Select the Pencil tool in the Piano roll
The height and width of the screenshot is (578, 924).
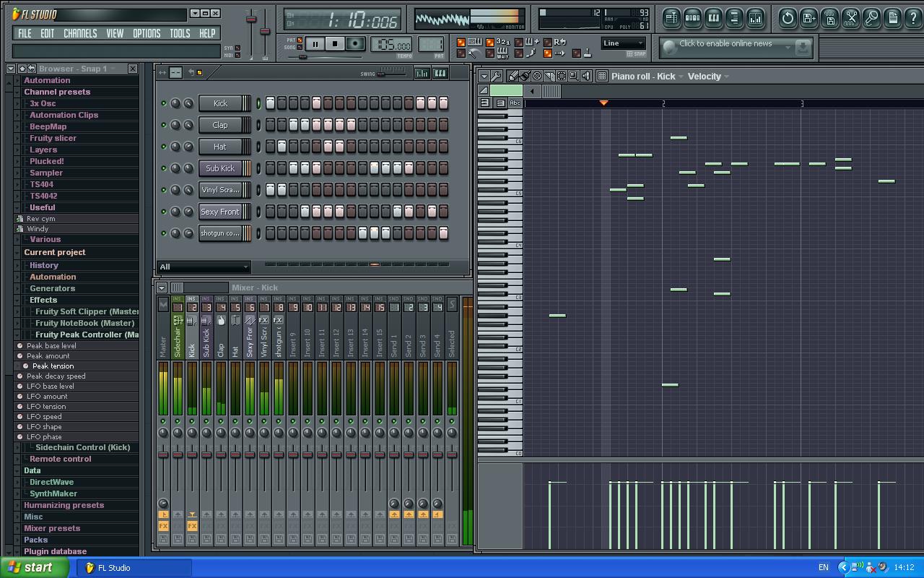tap(513, 76)
